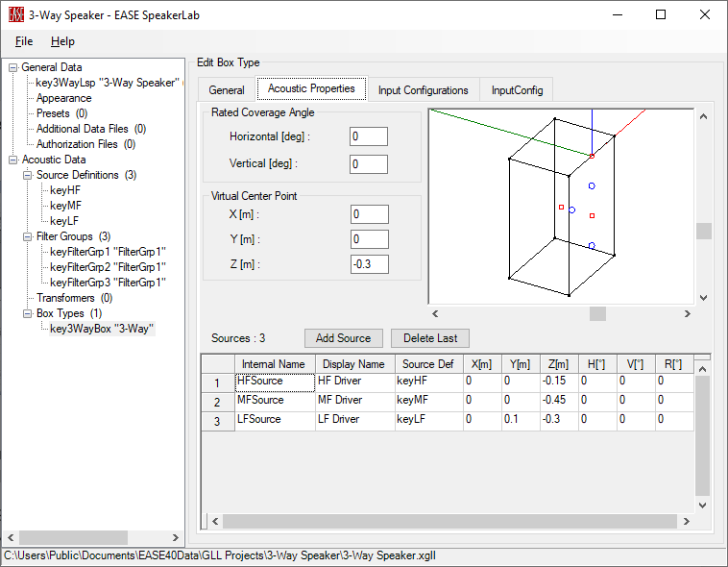Image resolution: width=728 pixels, height=567 pixels.
Task: Click the Horizontal coverage angle field
Action: pyautogui.click(x=369, y=136)
